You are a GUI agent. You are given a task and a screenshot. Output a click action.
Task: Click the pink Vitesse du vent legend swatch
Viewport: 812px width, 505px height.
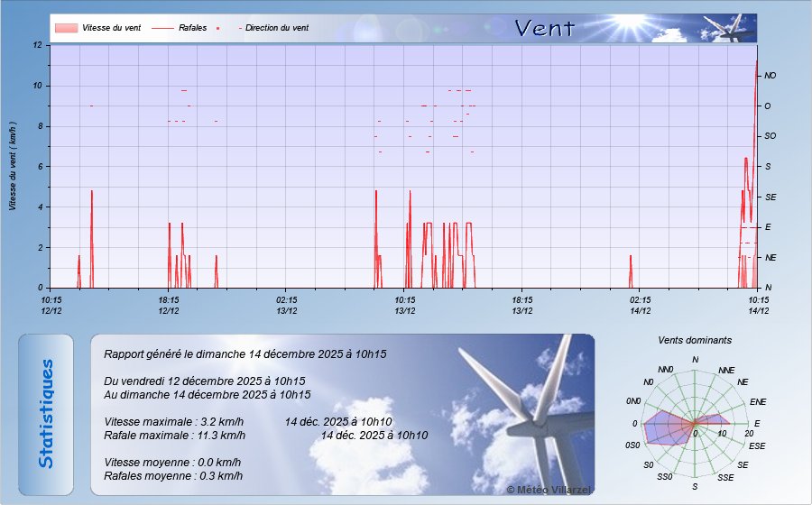[66, 28]
